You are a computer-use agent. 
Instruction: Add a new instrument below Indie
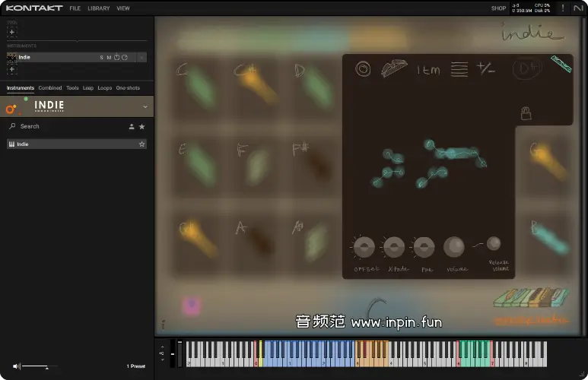click(12, 69)
